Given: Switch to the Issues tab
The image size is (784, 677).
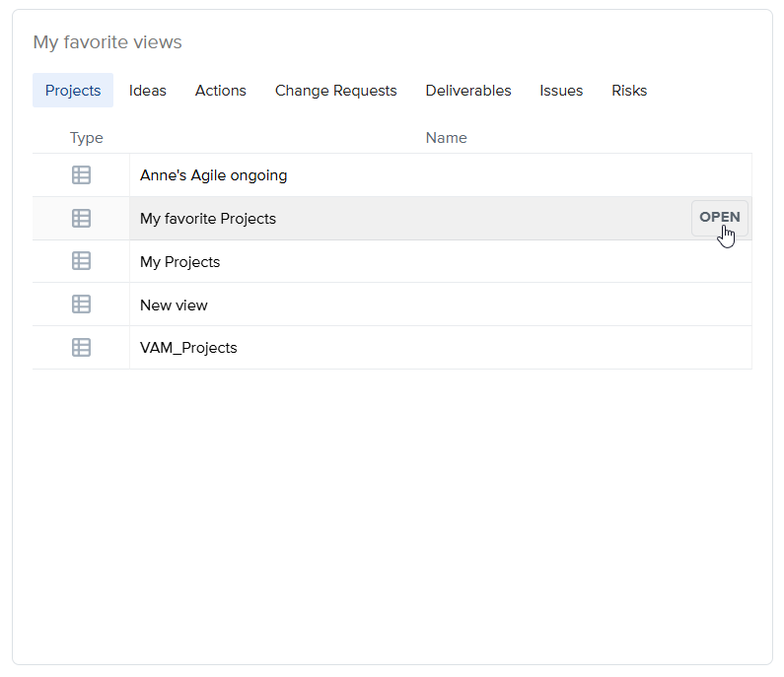Looking at the screenshot, I should (x=561, y=91).
